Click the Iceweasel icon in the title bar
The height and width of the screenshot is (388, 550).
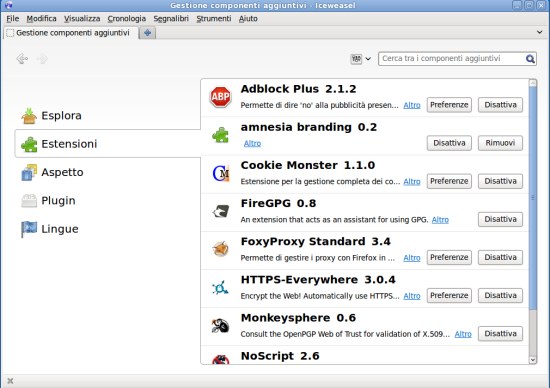pyautogui.click(x=9, y=5)
